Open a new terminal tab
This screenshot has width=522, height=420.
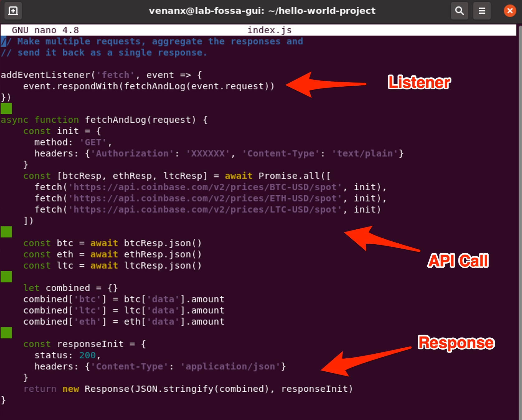coord(13,11)
